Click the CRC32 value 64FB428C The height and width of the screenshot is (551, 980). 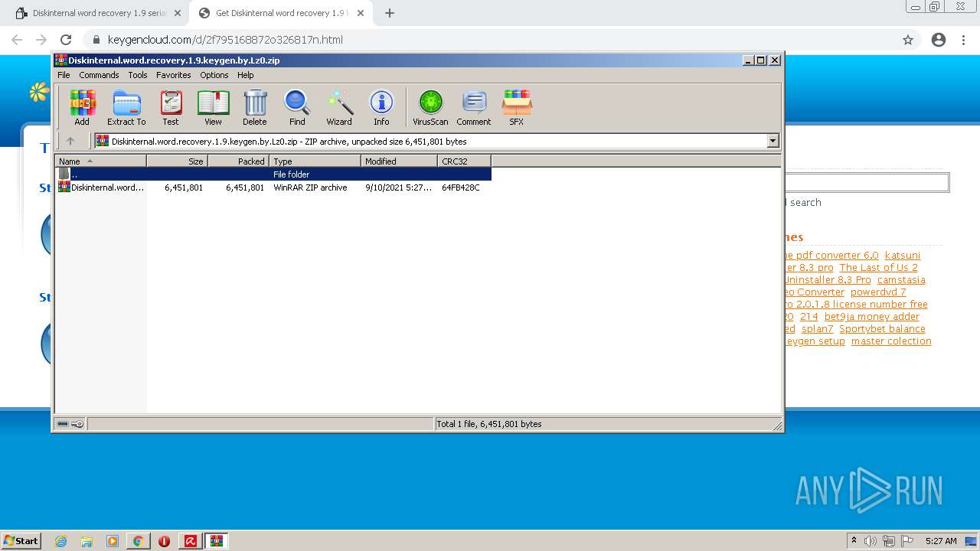461,187
